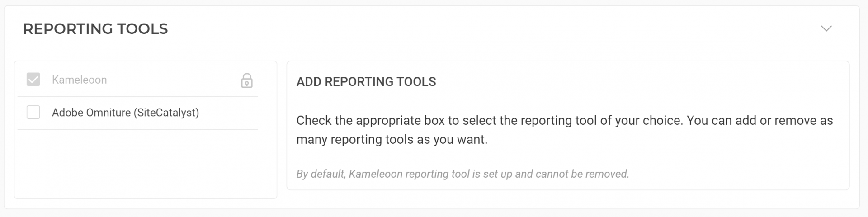The width and height of the screenshot is (868, 217).
Task: Click the REPORTING TOOLS section title
Action: tap(95, 29)
